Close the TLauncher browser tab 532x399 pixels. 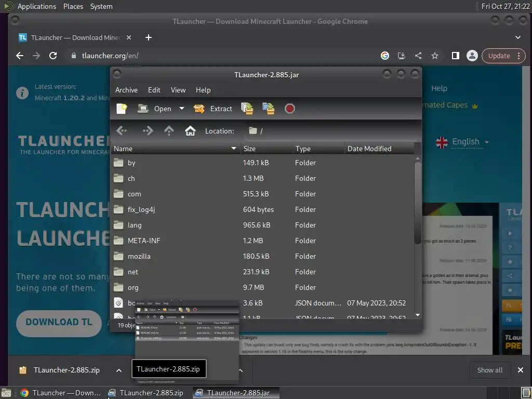tap(129, 37)
